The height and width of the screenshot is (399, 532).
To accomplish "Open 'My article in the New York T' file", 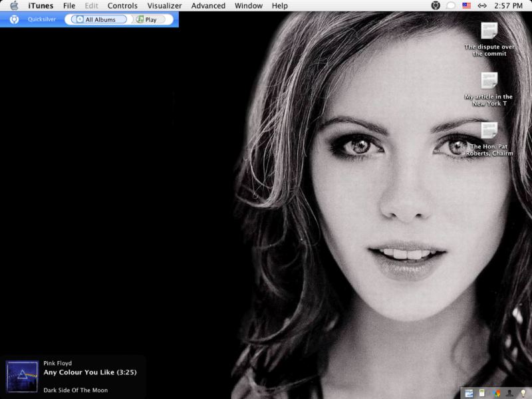I will pos(489,81).
